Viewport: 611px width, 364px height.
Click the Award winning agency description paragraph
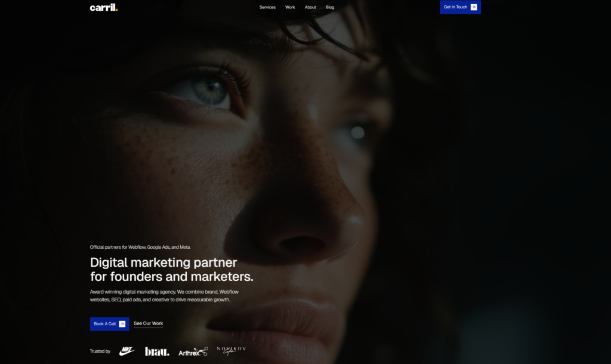point(160,295)
